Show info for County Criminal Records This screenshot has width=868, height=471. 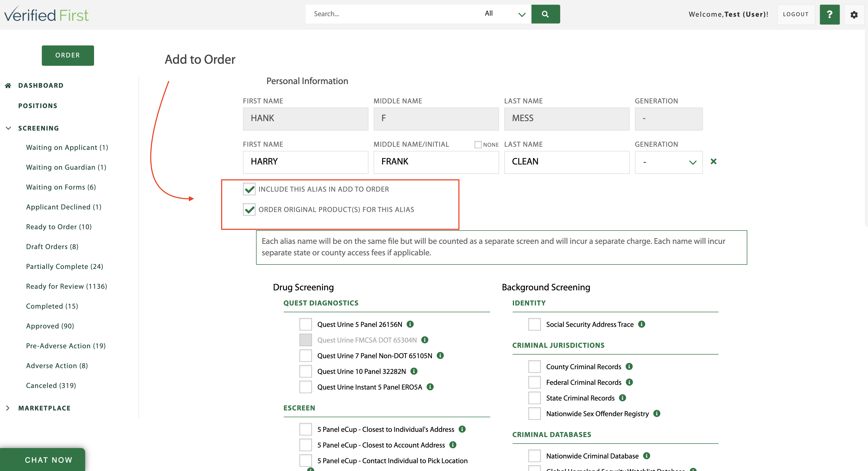[629, 367]
